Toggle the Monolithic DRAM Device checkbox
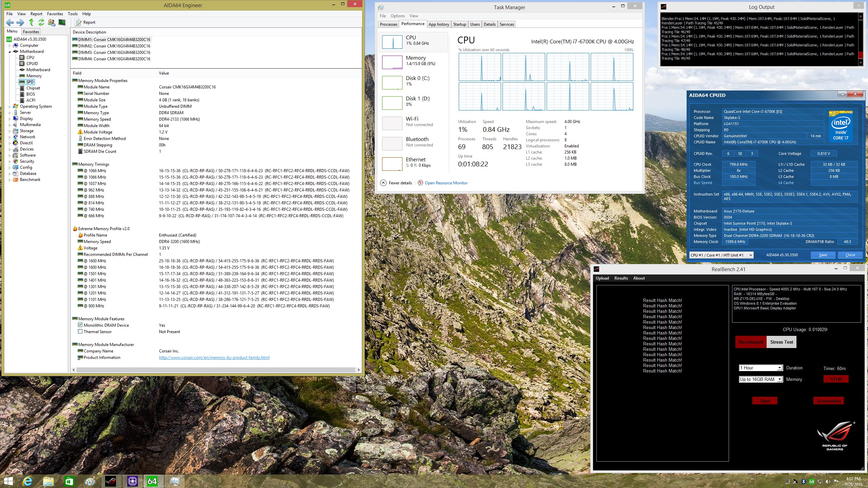The width and height of the screenshot is (868, 488). [x=80, y=325]
